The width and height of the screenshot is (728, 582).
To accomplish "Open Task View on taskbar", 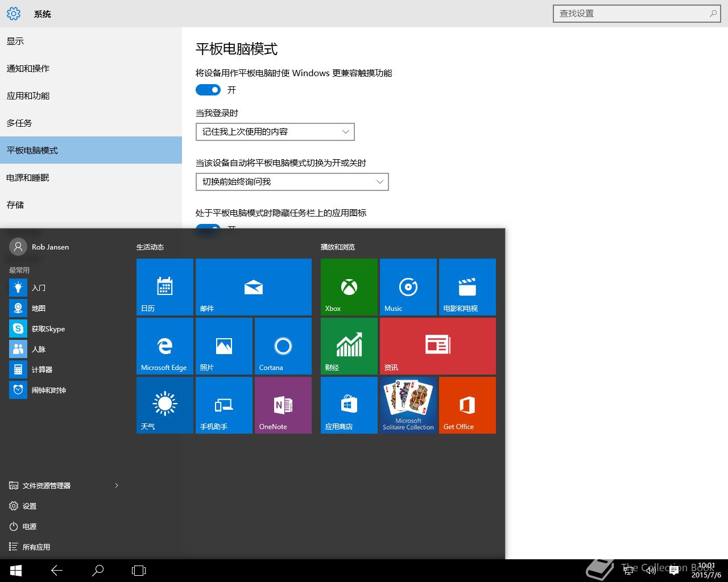I will 139,571.
